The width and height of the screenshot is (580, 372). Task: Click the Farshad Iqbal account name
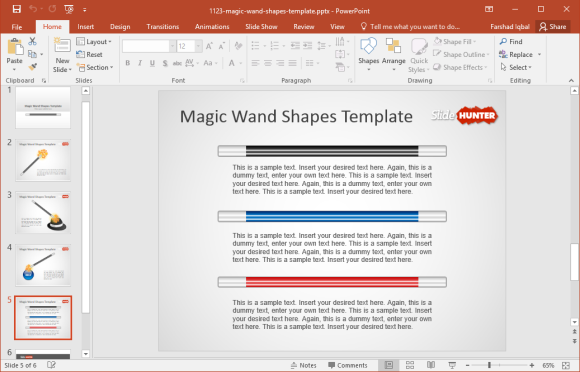(510, 27)
